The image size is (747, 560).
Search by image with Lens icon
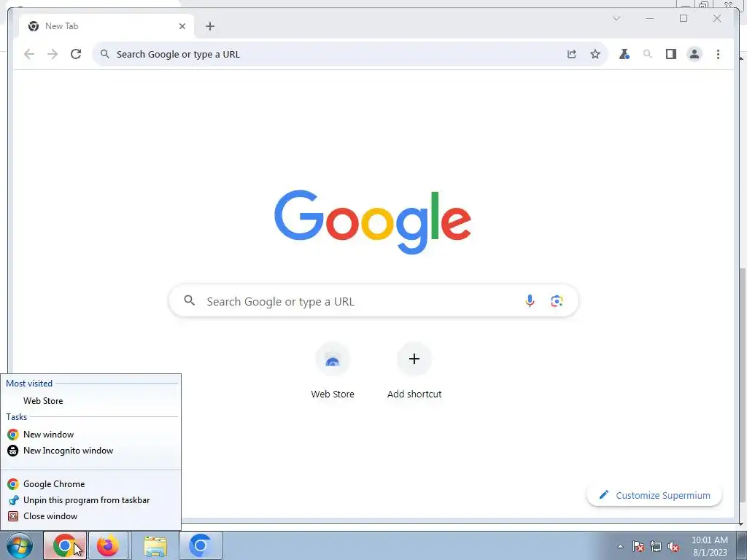[557, 301]
